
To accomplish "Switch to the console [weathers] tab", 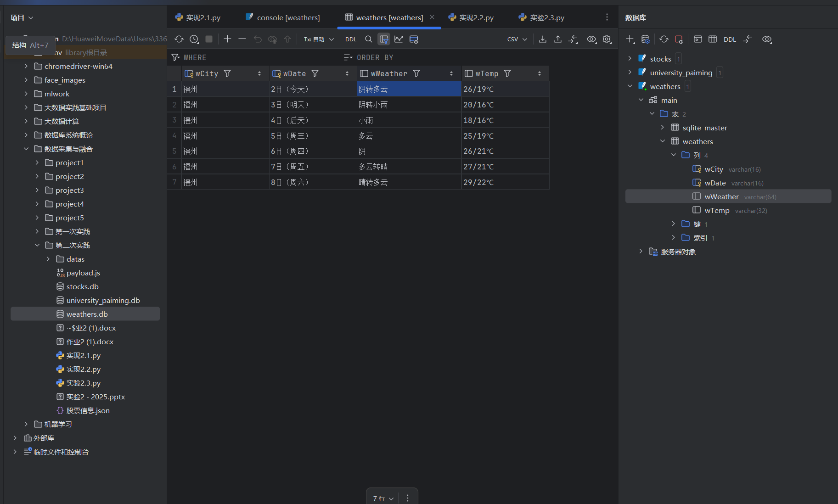I will click(x=283, y=17).
